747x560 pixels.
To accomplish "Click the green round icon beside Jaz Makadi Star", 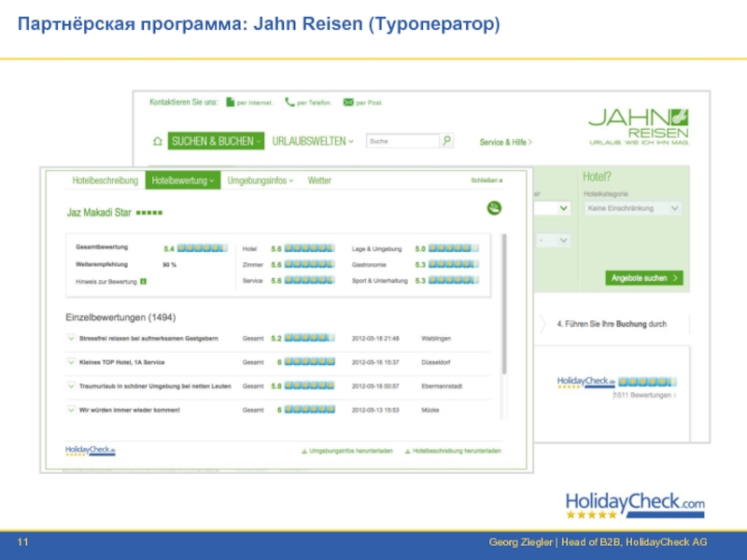I will tap(494, 208).
